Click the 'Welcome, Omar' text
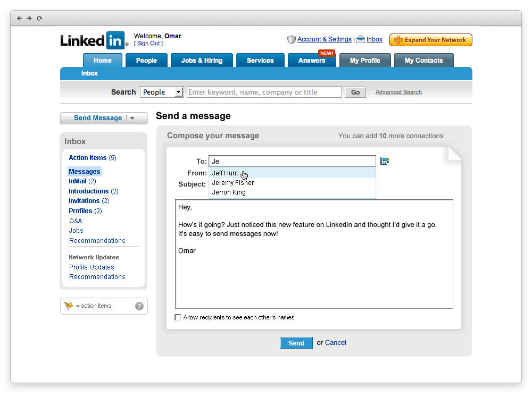The height and width of the screenshot is (397, 532). [157, 36]
